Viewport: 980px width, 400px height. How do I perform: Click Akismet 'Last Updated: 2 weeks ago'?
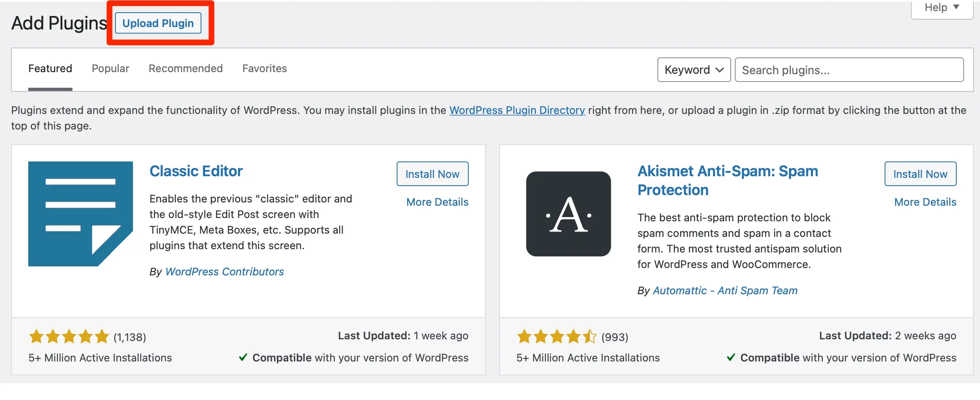pos(887,336)
